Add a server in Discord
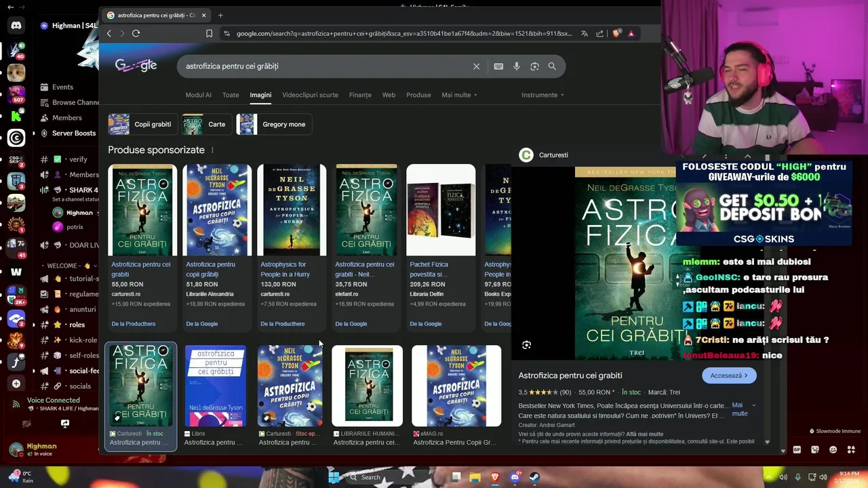This screenshot has width=868, height=488. (16, 384)
